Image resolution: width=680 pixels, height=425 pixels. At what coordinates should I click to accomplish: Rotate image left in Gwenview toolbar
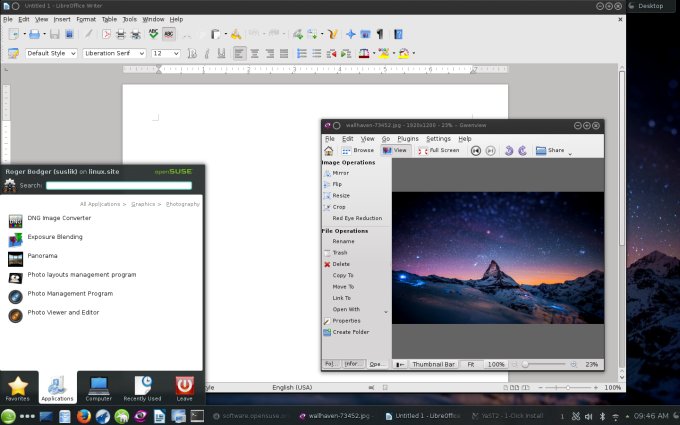tap(508, 150)
